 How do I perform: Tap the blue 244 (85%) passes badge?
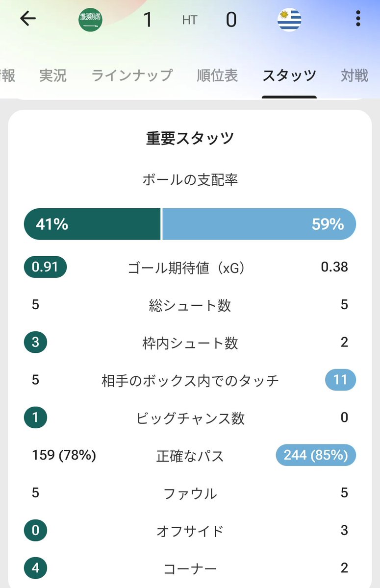coord(316,455)
